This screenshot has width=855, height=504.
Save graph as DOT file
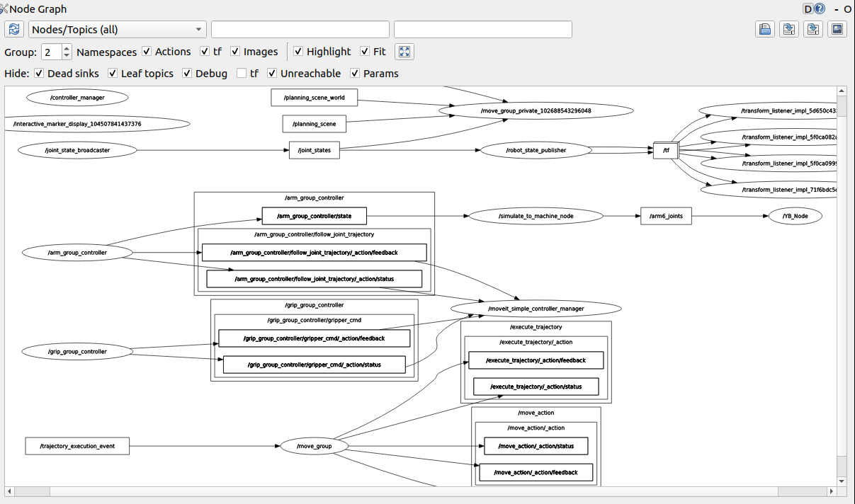tap(789, 29)
